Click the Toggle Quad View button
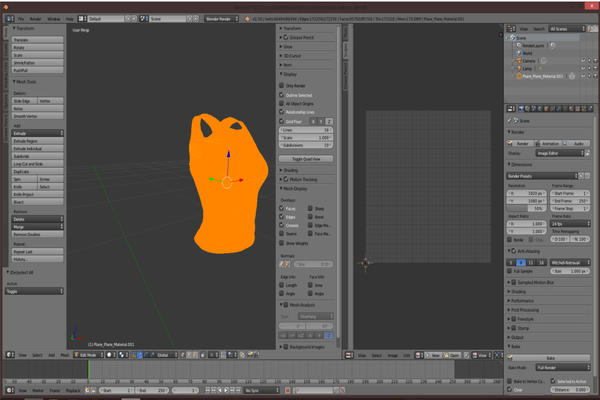The width and height of the screenshot is (600, 400). [306, 158]
